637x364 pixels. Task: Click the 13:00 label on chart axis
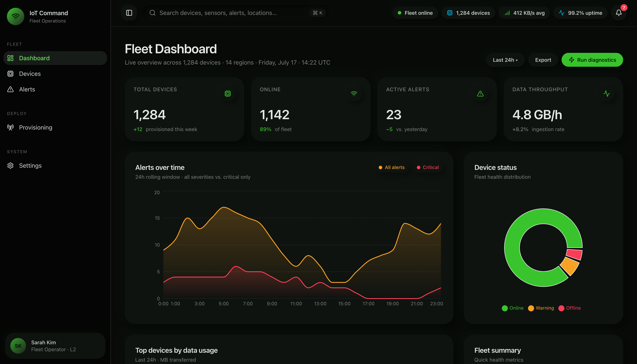click(320, 304)
